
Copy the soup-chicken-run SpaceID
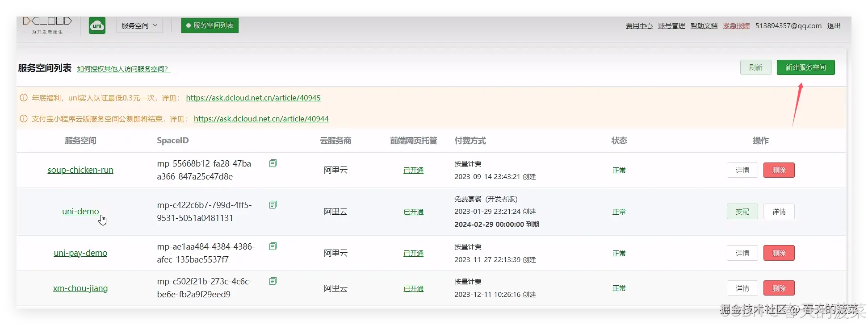tap(273, 163)
